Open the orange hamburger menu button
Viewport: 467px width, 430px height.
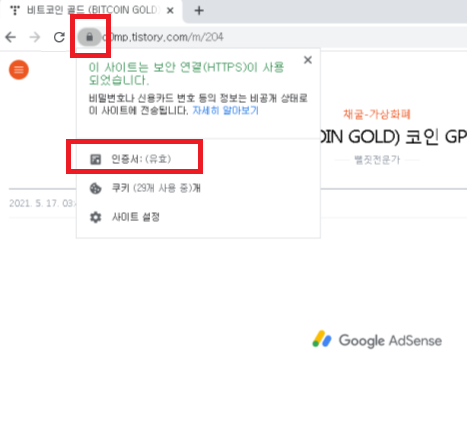pyautogui.click(x=19, y=70)
